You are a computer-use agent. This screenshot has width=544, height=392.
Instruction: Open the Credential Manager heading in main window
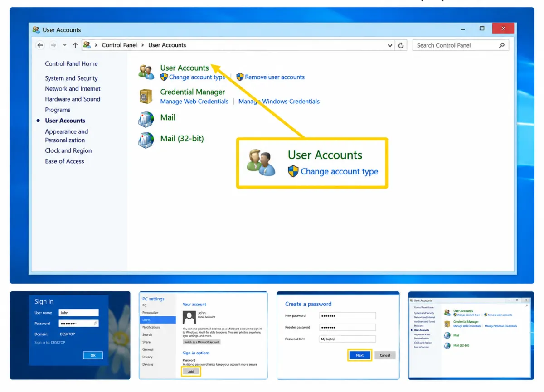193,92
